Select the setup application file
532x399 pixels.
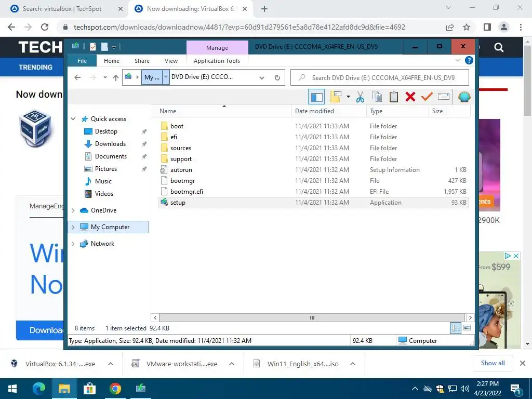point(313,203)
